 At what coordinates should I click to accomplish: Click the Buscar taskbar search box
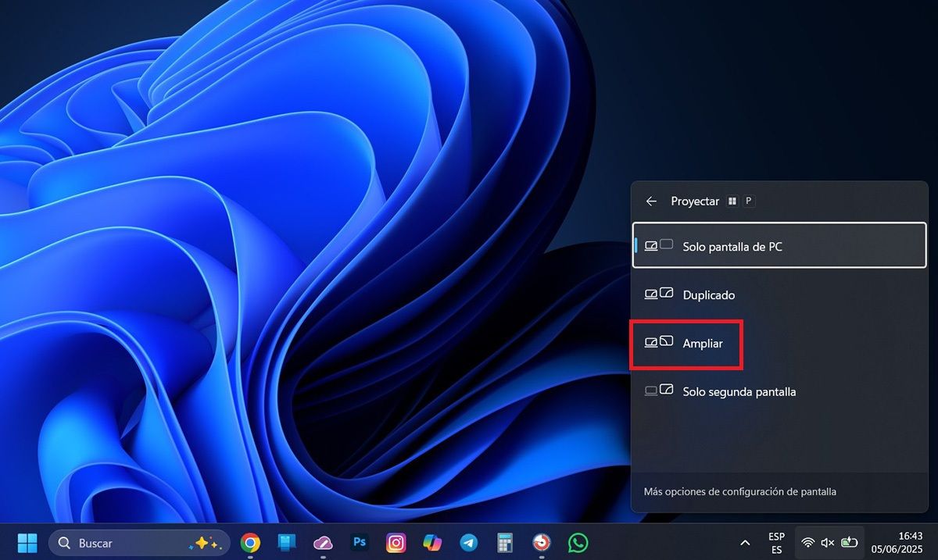coord(139,543)
